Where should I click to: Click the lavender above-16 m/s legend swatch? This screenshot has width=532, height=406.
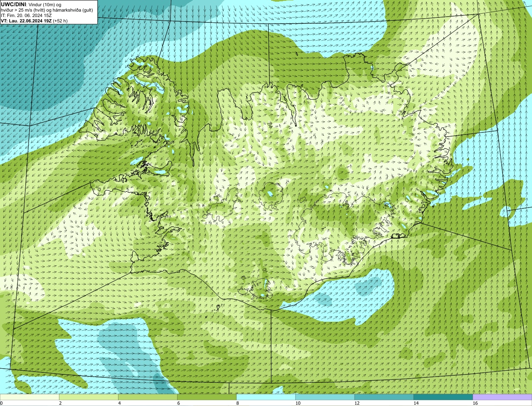(502, 397)
